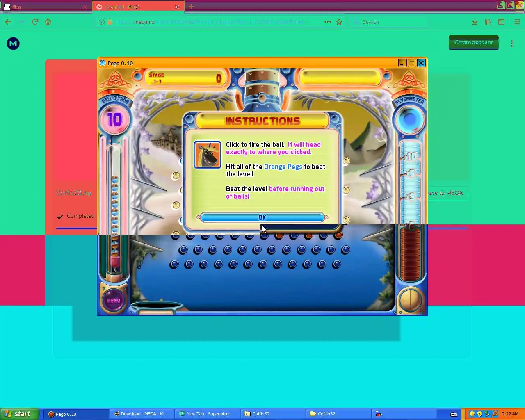Click the Coffin32.zip file name
The height and width of the screenshot is (420, 525).
point(74,193)
